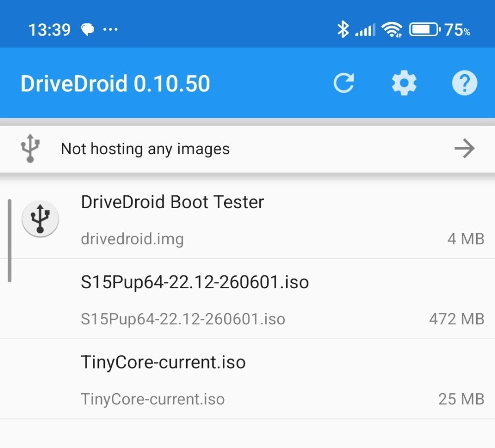Viewport: 495px width, 448px height.
Task: Tap the drivedroid.img filename
Action: [x=132, y=239]
